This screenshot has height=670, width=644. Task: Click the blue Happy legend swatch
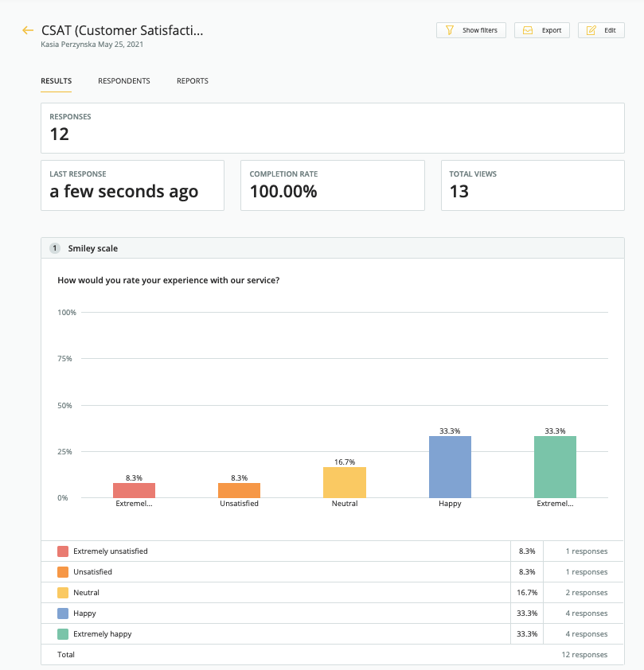point(63,614)
